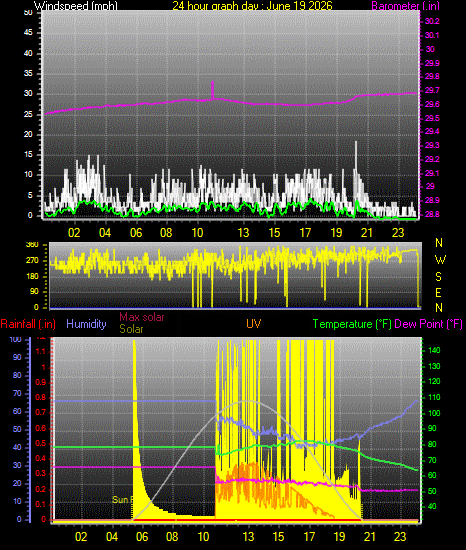Click temperature axis value "140"
Viewport: 466px width, 550px height.
tap(434, 350)
